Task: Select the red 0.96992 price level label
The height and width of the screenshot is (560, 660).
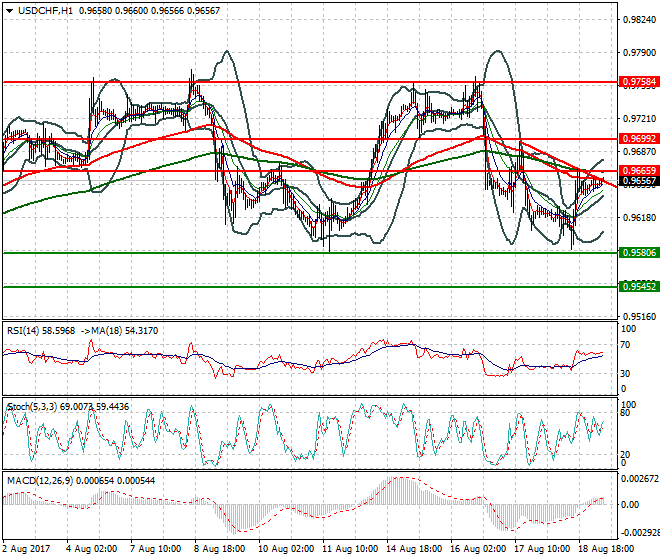Action: 639,139
